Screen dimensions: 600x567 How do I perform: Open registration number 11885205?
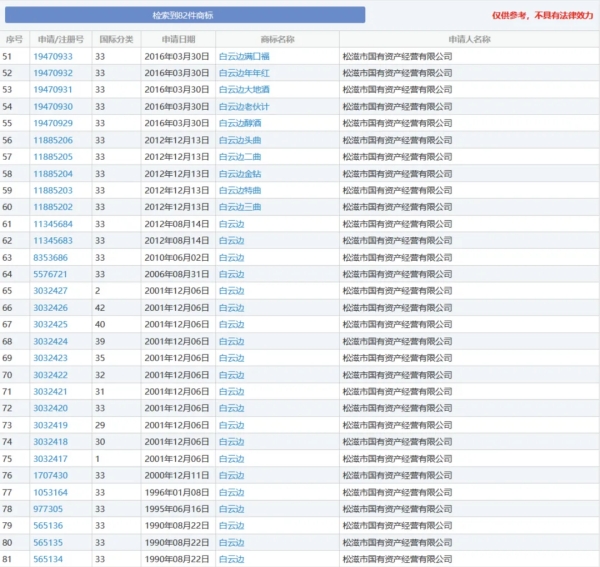pos(53,157)
